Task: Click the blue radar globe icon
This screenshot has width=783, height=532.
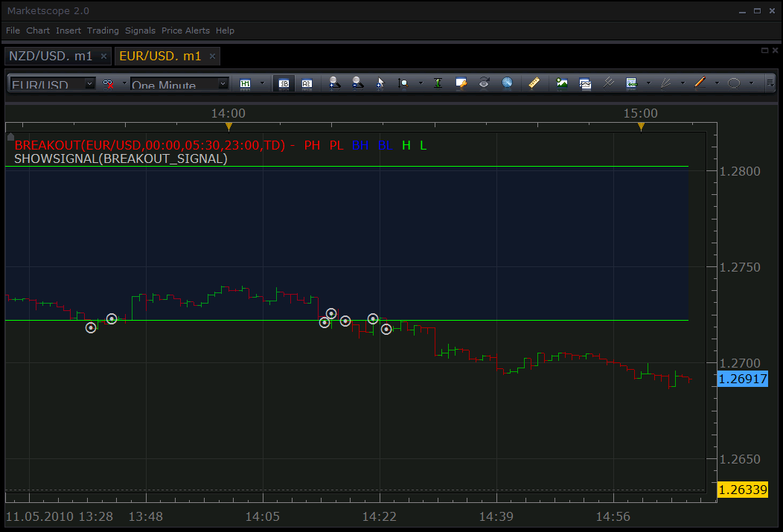Action: tap(507, 83)
